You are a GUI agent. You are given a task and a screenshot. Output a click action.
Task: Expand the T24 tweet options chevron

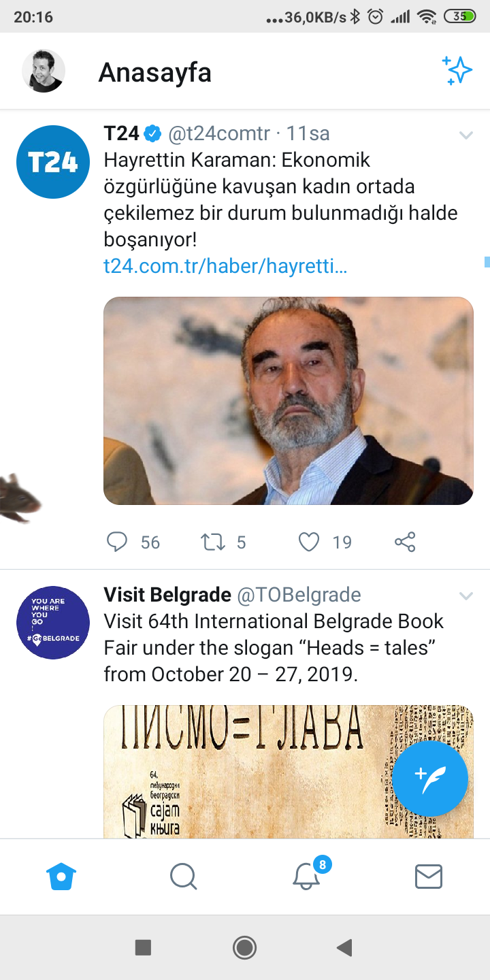point(466,135)
